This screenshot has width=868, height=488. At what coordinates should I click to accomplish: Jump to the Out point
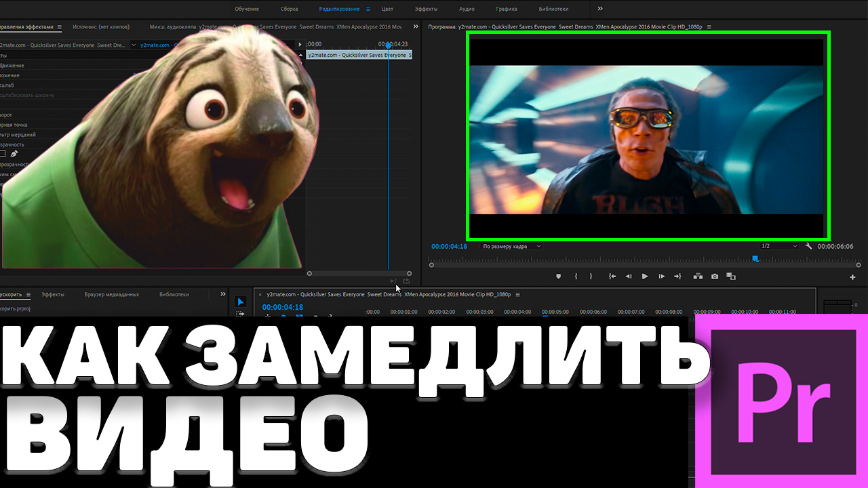(677, 277)
